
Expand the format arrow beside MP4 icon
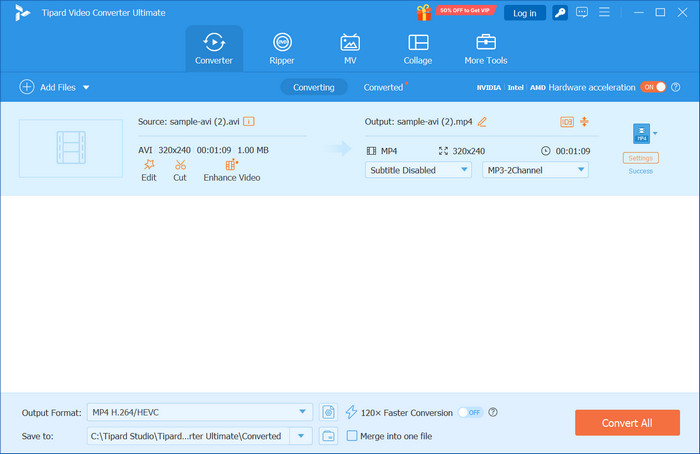tap(655, 133)
